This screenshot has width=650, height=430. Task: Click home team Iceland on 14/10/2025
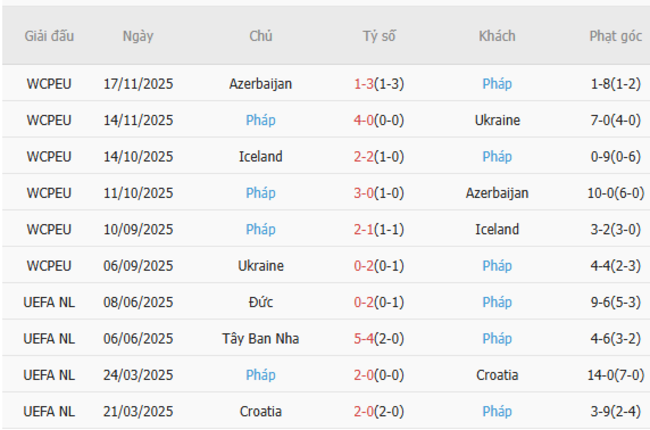tap(261, 157)
